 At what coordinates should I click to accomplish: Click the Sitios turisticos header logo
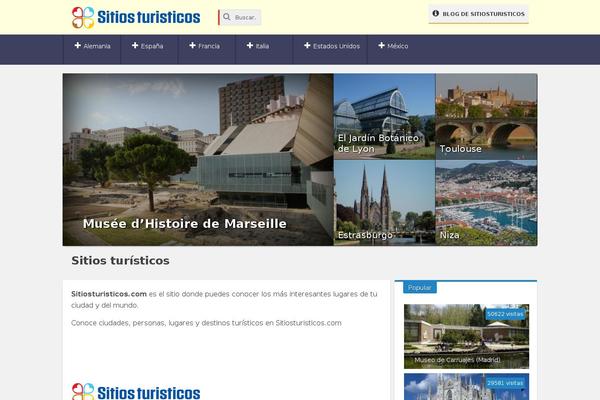pos(136,17)
